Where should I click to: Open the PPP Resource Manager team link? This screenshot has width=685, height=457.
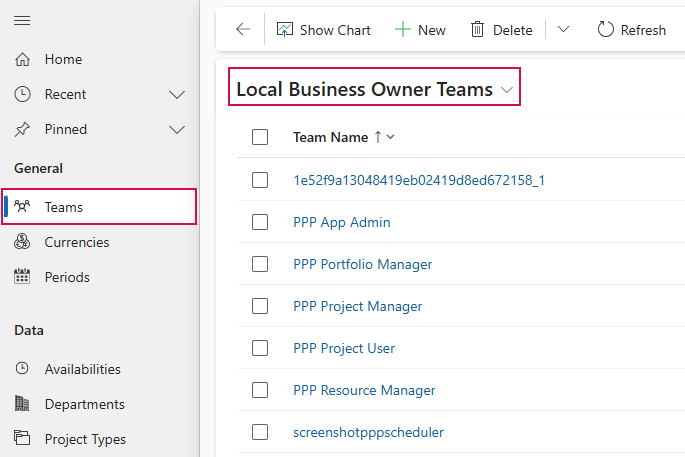click(364, 390)
